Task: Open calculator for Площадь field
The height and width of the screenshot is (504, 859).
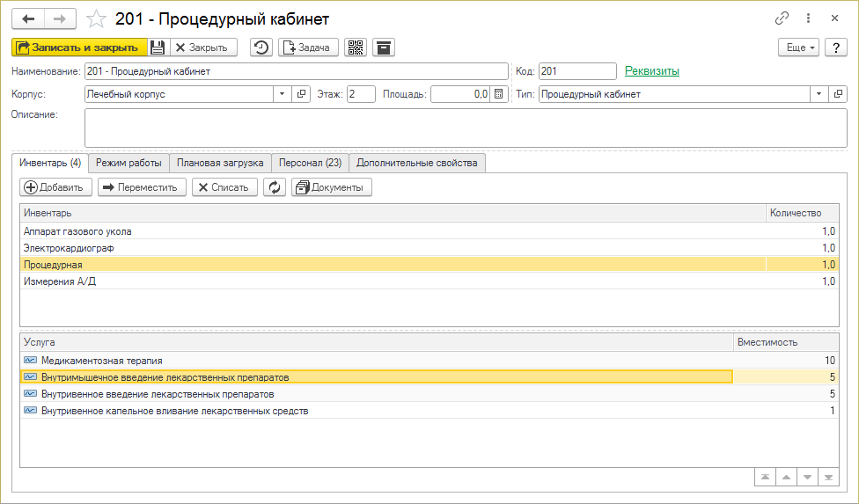Action: (499, 94)
